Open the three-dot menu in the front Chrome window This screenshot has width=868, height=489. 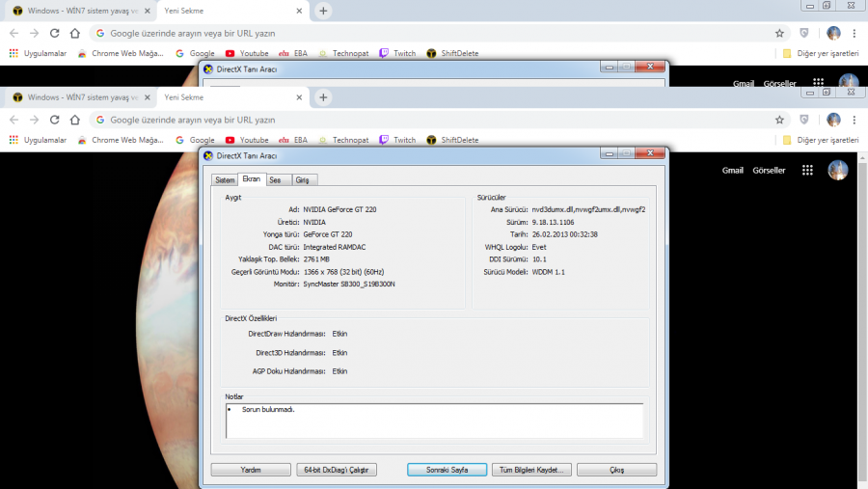point(854,120)
